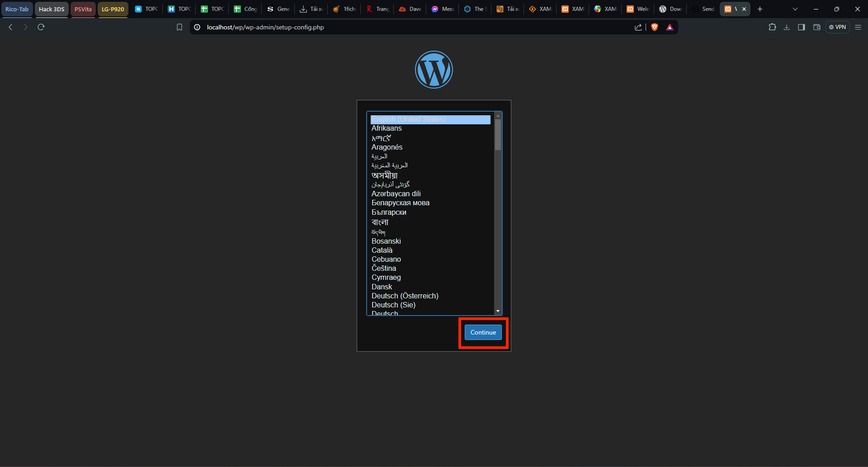Click the browser back arrow

(10, 27)
